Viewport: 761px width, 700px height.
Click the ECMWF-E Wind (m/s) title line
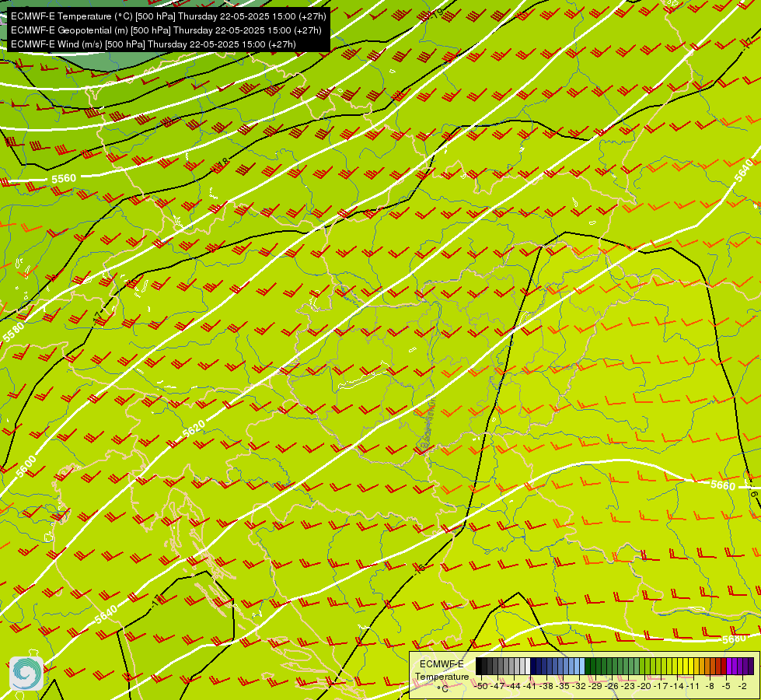[153, 44]
